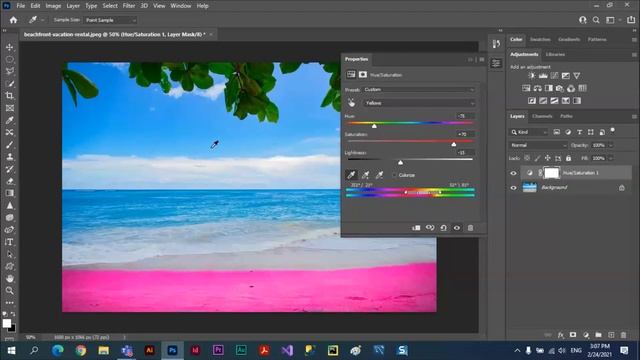This screenshot has height=360, width=640.
Task: Click the Lightness value field
Action: pyautogui.click(x=465, y=153)
